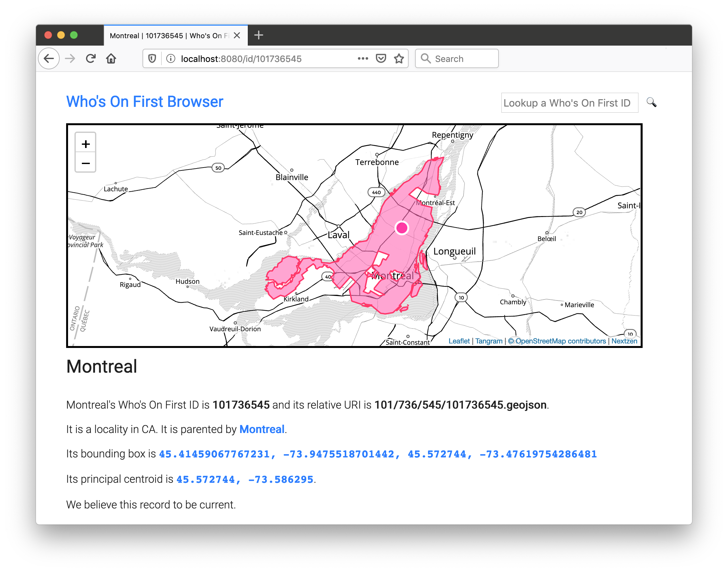
Task: Click the Repentigny map label
Action: [452, 135]
